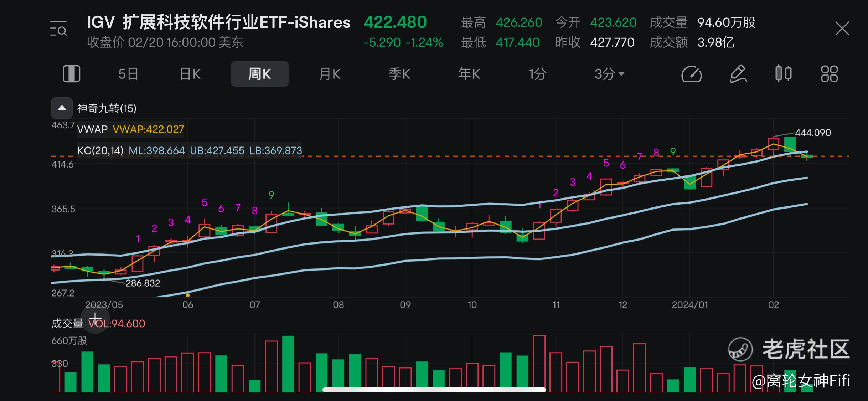The width and height of the screenshot is (868, 401).
Task: Click the VOL:94.600 volume label
Action: click(x=117, y=324)
